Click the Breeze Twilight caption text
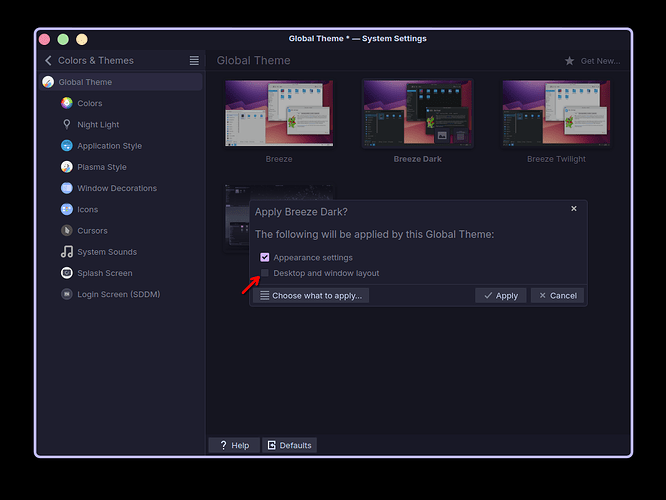 click(x=556, y=159)
